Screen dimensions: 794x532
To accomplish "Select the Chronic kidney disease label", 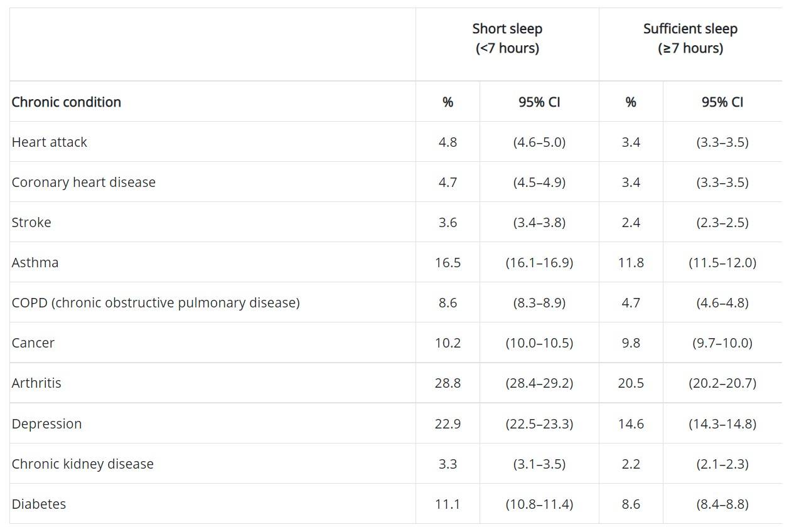I will [x=83, y=464].
